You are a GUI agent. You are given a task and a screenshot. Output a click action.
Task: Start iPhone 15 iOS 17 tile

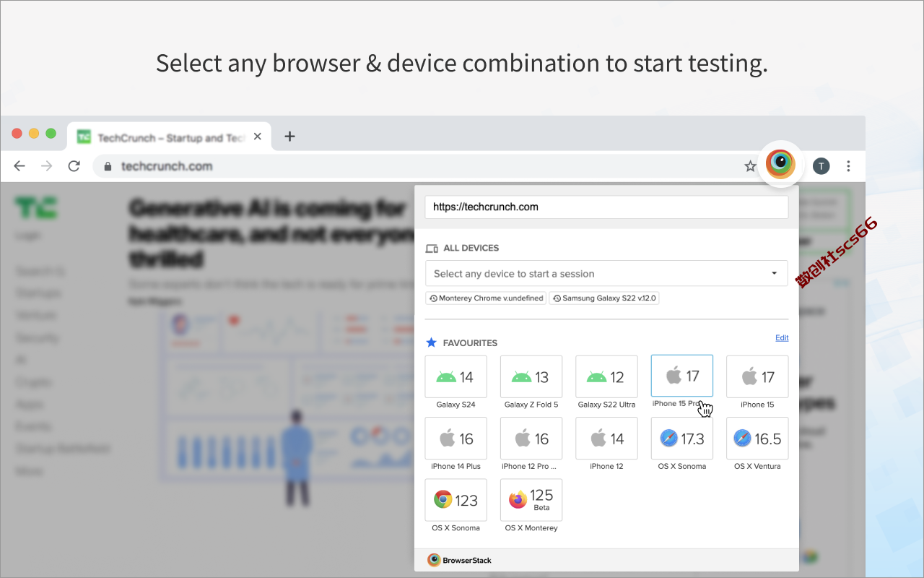pos(757,376)
